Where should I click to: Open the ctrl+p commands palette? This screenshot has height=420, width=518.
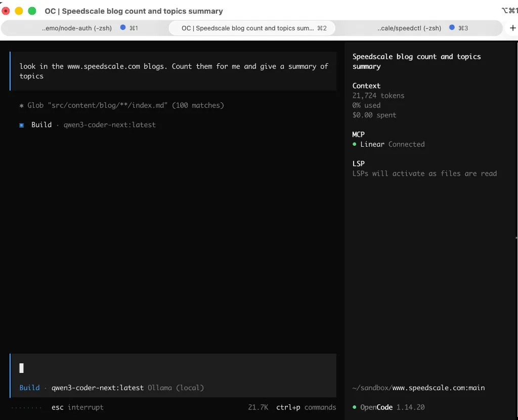pyautogui.click(x=306, y=407)
